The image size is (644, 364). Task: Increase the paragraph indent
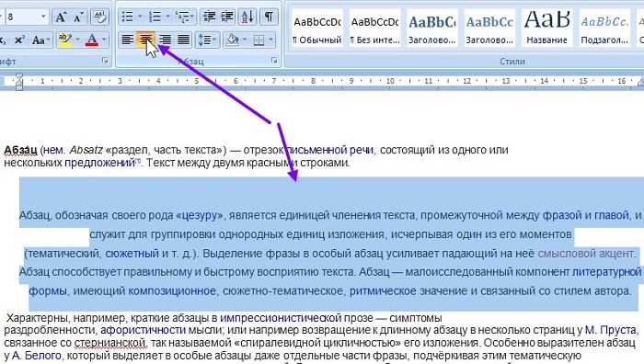tap(227, 17)
